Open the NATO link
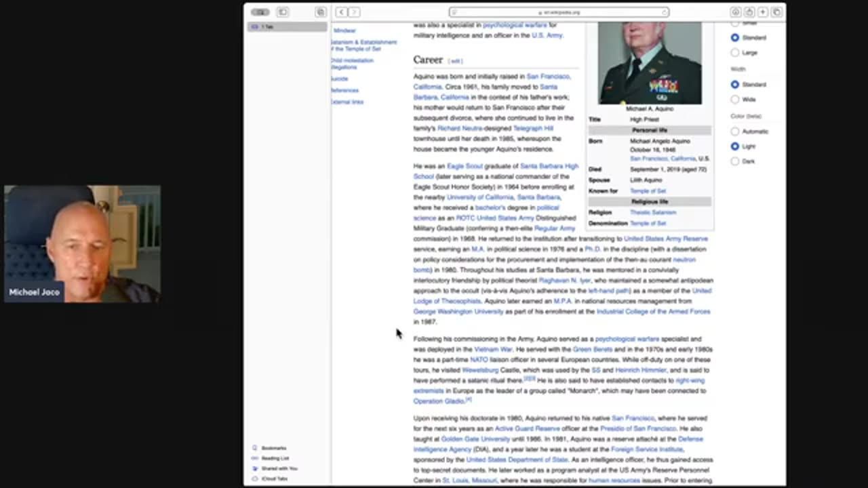This screenshot has height=488, width=868. click(x=479, y=360)
